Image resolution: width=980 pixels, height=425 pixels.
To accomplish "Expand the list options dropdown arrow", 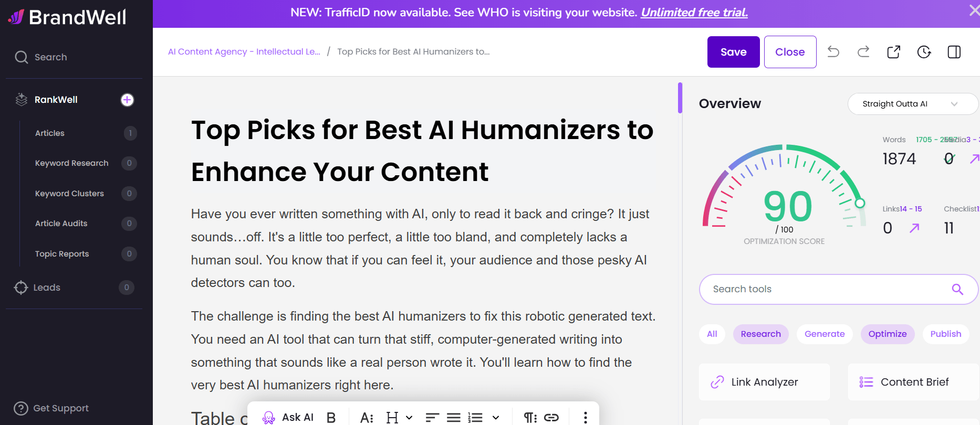I will tap(495, 417).
